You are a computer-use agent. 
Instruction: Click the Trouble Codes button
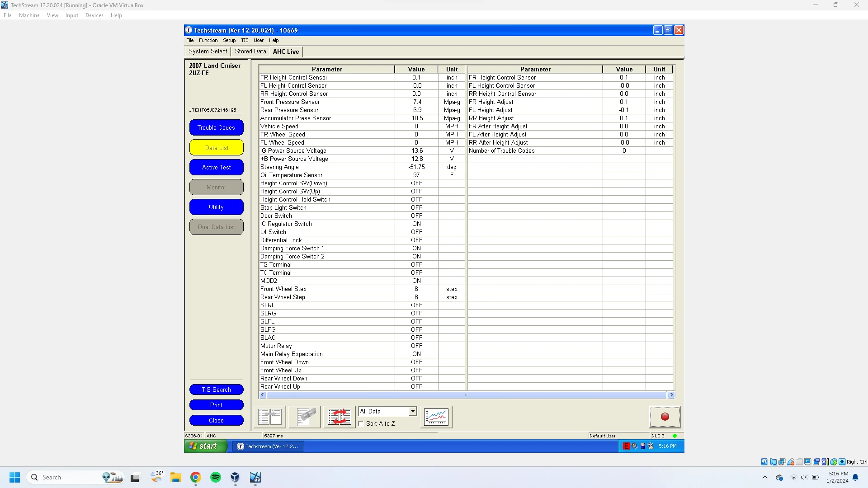(216, 127)
